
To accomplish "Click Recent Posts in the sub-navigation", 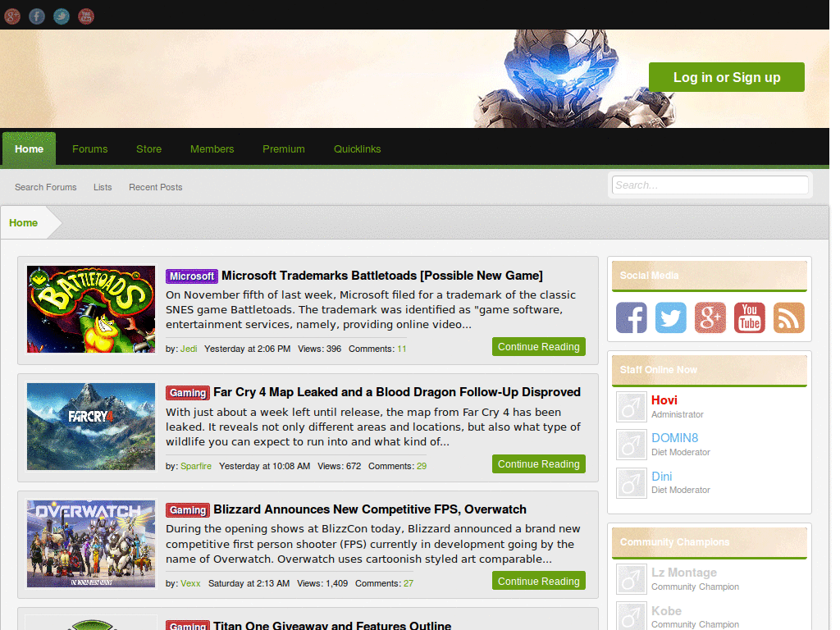I will click(155, 187).
